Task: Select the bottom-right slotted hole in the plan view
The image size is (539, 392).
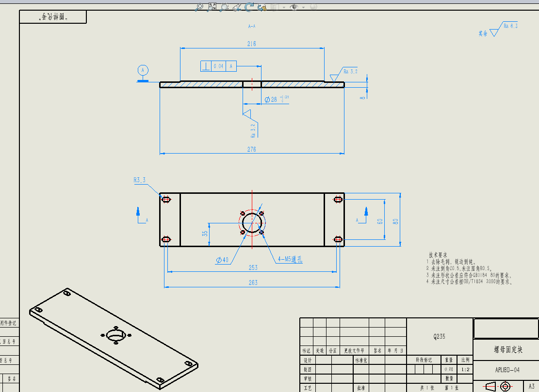Action: pos(338,239)
